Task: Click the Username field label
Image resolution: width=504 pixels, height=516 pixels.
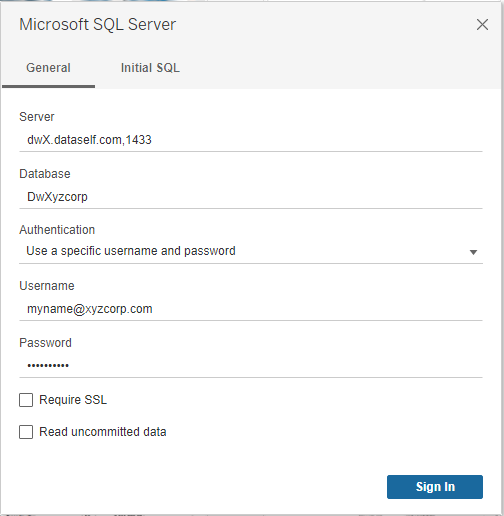Action: click(47, 286)
